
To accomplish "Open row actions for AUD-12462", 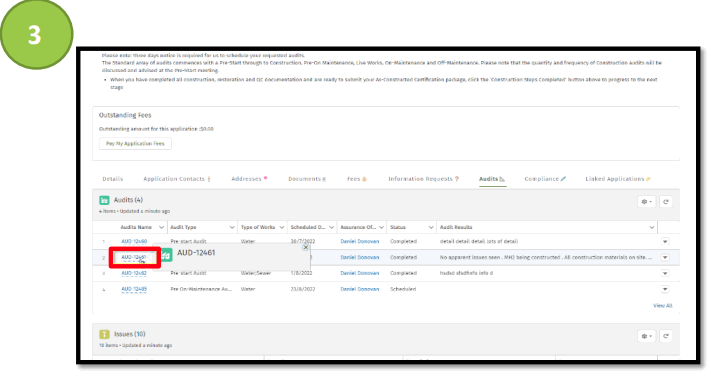I will pyautogui.click(x=665, y=273).
